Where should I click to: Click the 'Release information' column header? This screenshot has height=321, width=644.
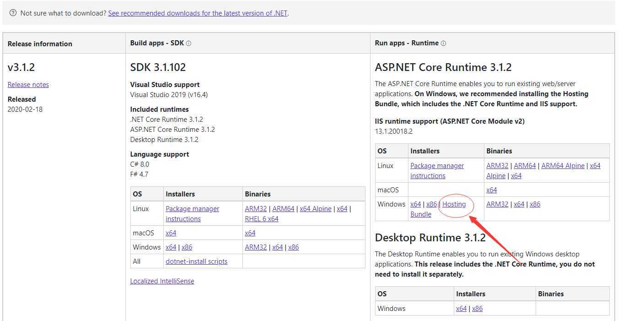click(x=40, y=44)
